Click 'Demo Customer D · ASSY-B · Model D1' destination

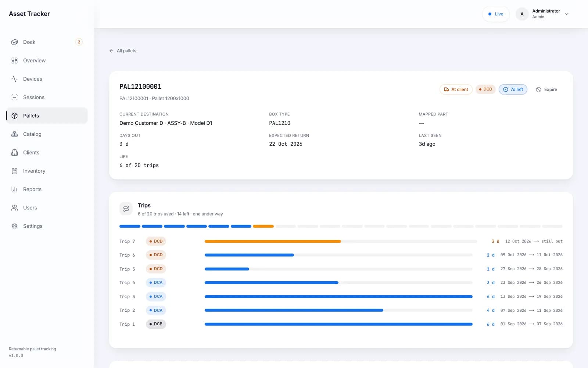pos(166,123)
